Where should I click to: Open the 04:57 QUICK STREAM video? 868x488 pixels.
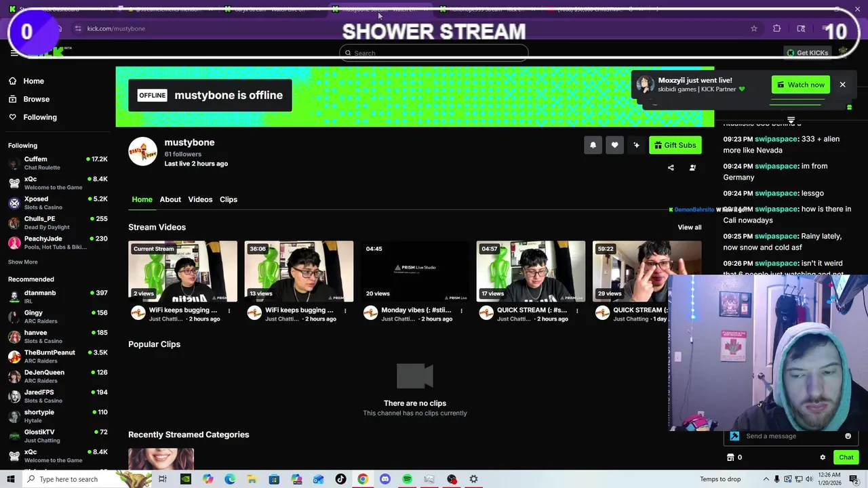(x=530, y=271)
